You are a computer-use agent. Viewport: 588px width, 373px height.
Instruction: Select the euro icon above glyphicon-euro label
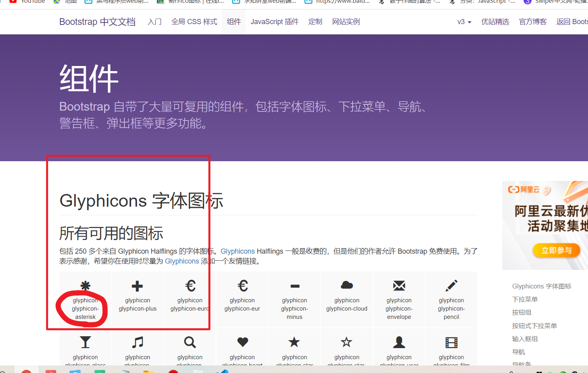click(190, 285)
